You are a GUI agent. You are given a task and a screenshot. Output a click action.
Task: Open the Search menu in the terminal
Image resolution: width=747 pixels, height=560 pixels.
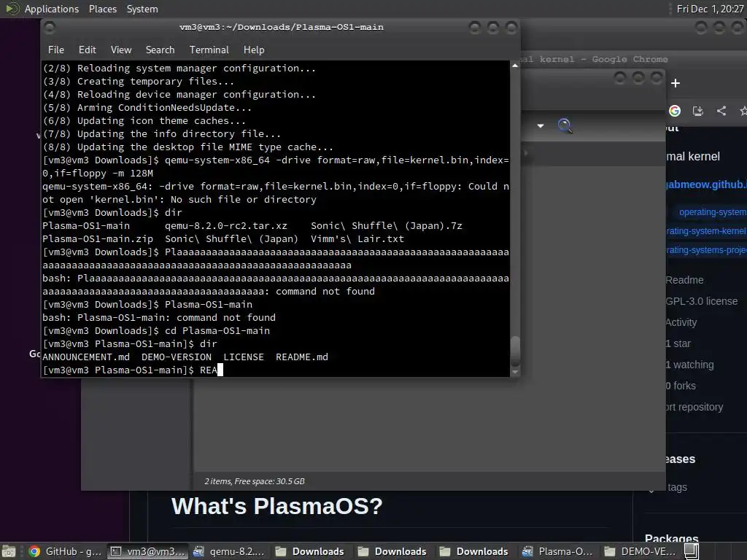pos(160,50)
